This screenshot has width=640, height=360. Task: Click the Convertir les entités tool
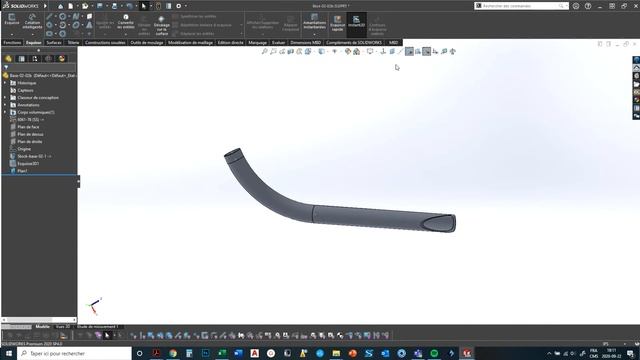pyautogui.click(x=126, y=21)
